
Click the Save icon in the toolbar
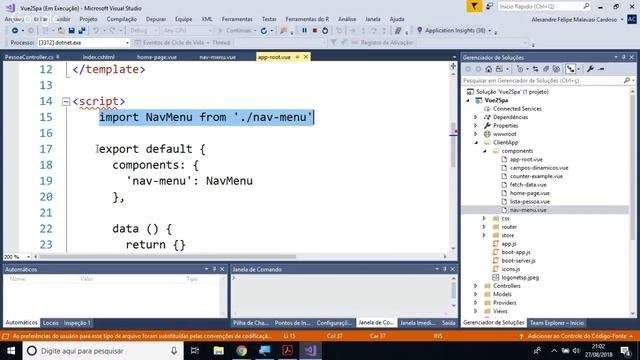pyautogui.click(x=71, y=31)
